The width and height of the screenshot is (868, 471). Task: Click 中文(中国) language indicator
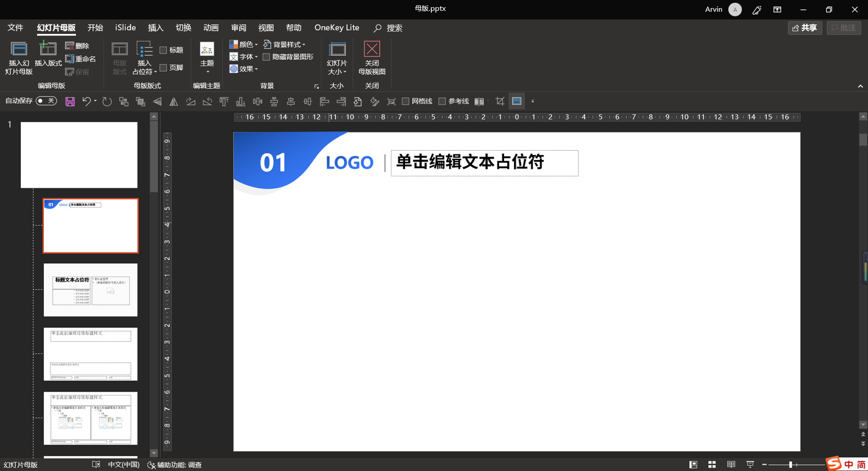124,465
